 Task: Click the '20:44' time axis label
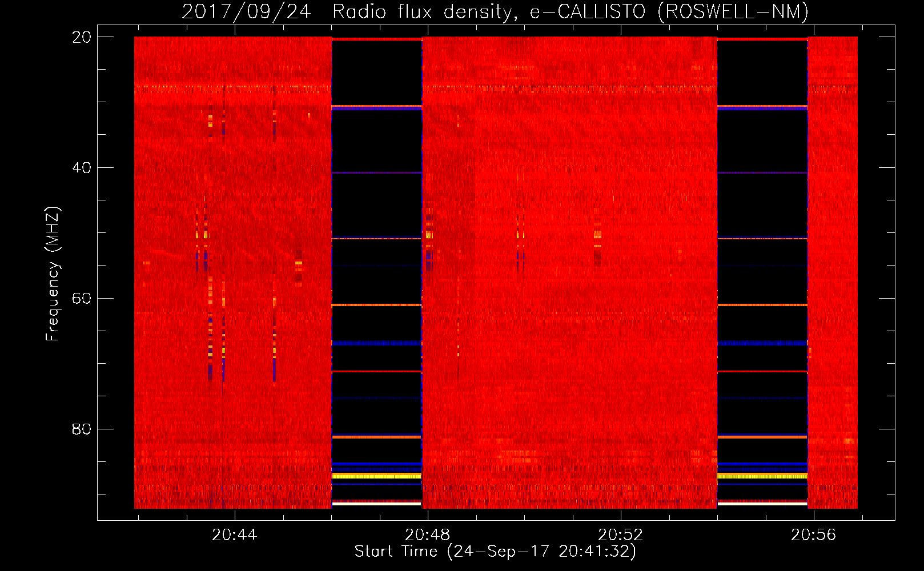235,535
